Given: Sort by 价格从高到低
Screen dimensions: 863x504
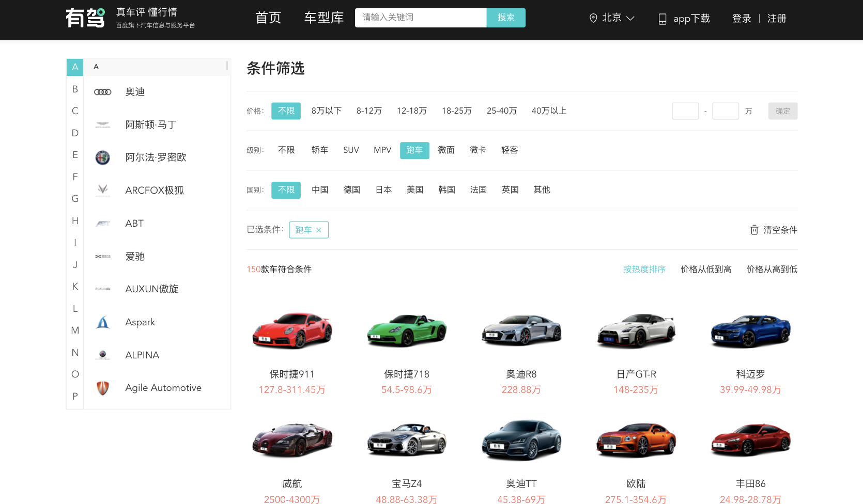Looking at the screenshot, I should click(772, 270).
